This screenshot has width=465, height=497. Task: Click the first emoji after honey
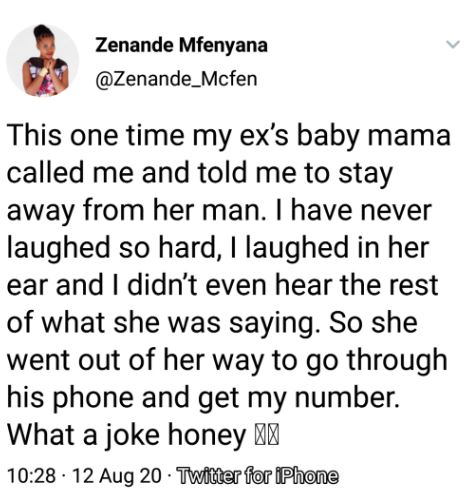pyautogui.click(x=260, y=436)
